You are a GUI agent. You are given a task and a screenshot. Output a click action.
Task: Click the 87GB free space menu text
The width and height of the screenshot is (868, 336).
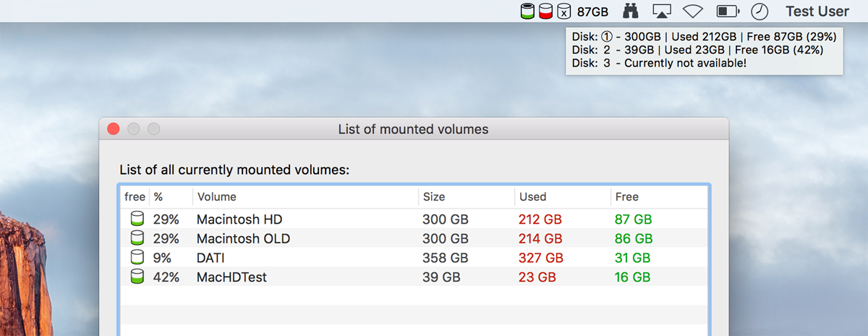(x=592, y=12)
